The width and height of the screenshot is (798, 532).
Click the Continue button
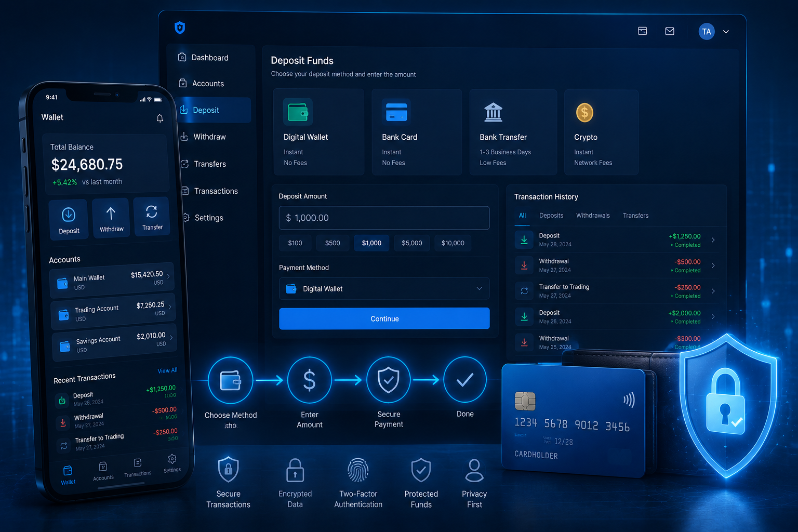(x=384, y=318)
